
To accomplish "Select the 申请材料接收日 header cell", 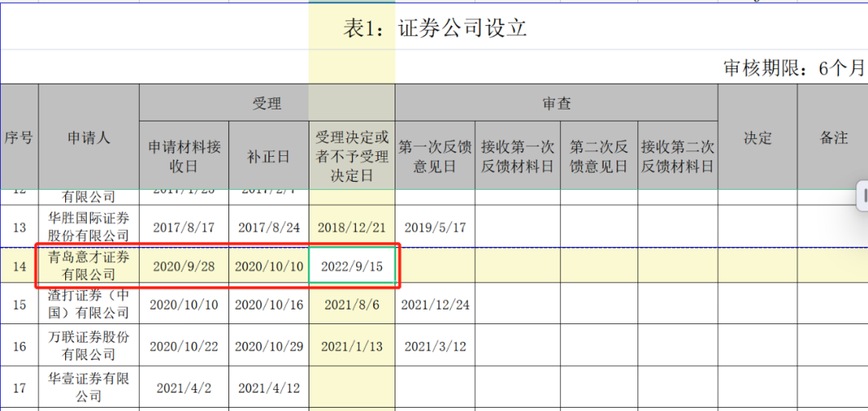I will pyautogui.click(x=184, y=156).
